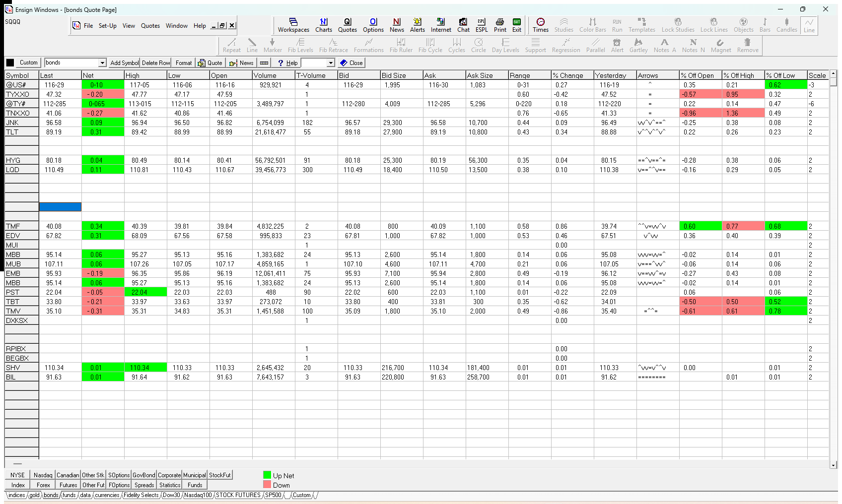Open the ESPL scripting icon
This screenshot has height=504, width=842.
[482, 25]
